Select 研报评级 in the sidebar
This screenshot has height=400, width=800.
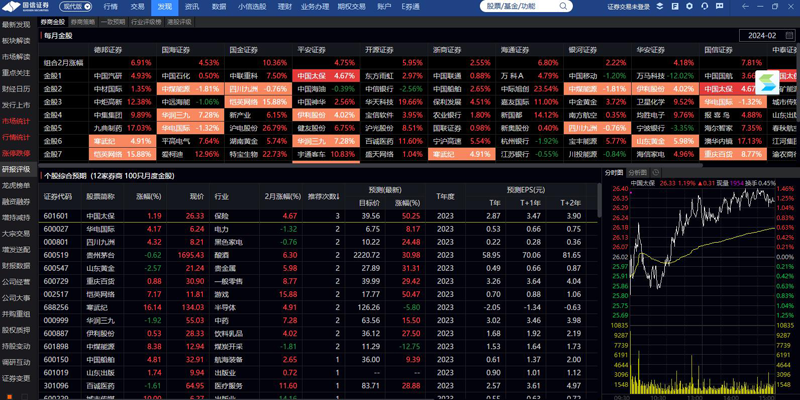pos(16,169)
